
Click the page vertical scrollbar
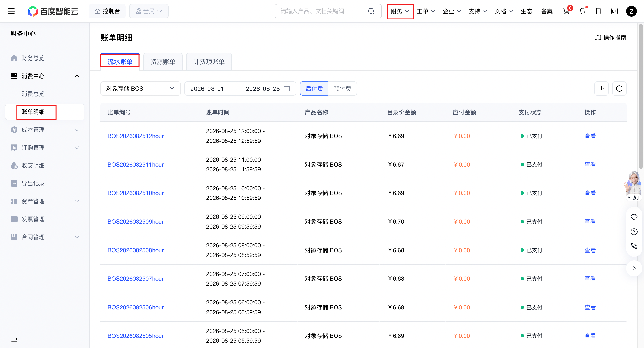coord(640,96)
